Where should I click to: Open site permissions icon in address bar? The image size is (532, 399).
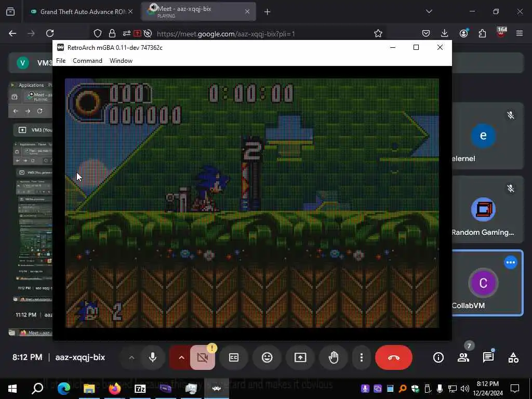127,33
